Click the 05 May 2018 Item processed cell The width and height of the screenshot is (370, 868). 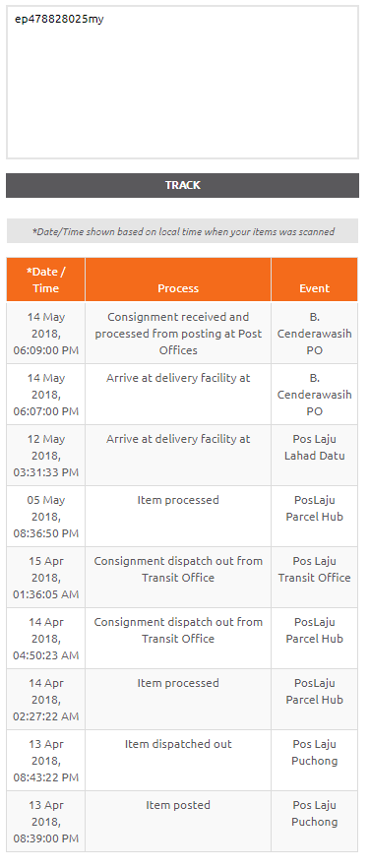[x=178, y=516]
